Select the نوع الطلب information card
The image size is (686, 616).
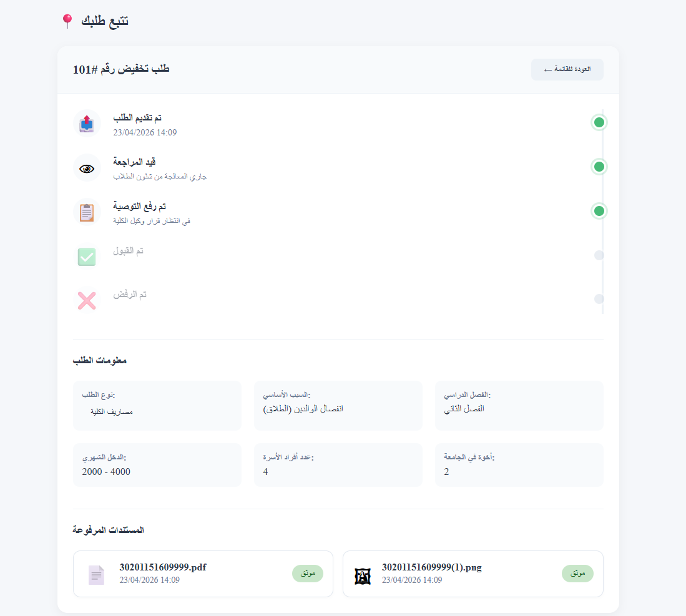(x=157, y=405)
